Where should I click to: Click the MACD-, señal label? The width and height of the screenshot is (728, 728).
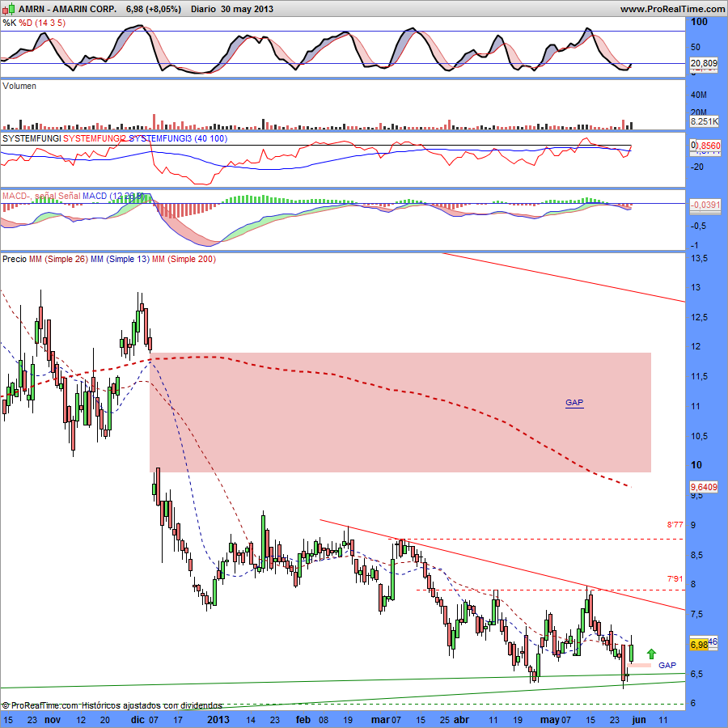(28, 196)
